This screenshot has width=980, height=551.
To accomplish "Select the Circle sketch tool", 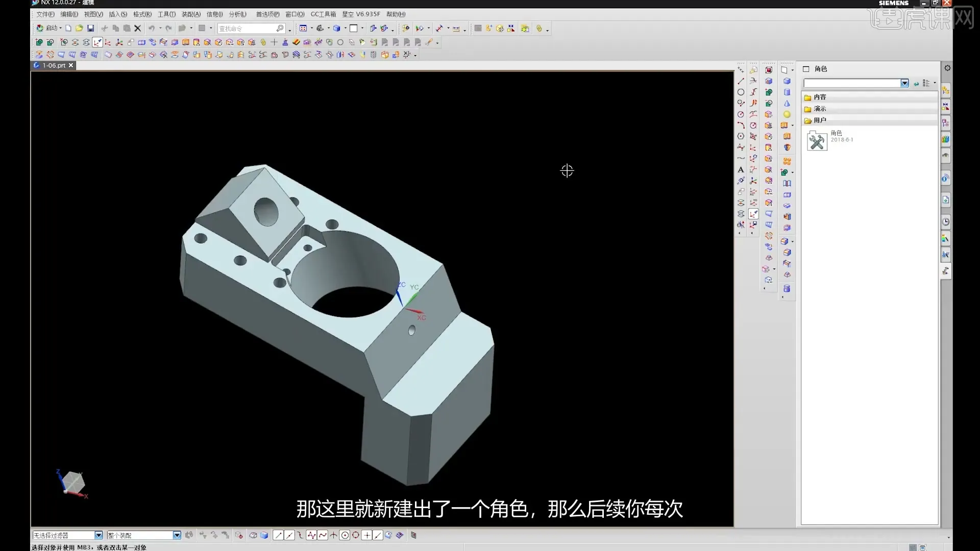I will tap(741, 92).
